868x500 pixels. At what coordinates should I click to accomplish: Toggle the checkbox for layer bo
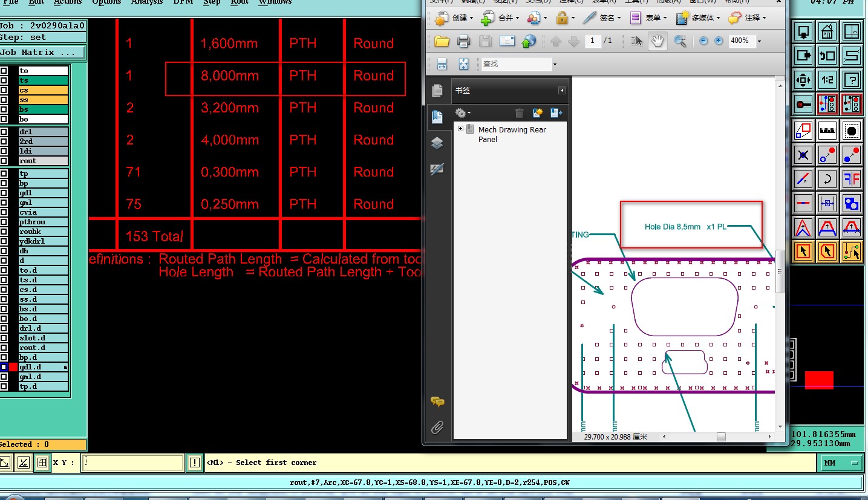[x=4, y=119]
